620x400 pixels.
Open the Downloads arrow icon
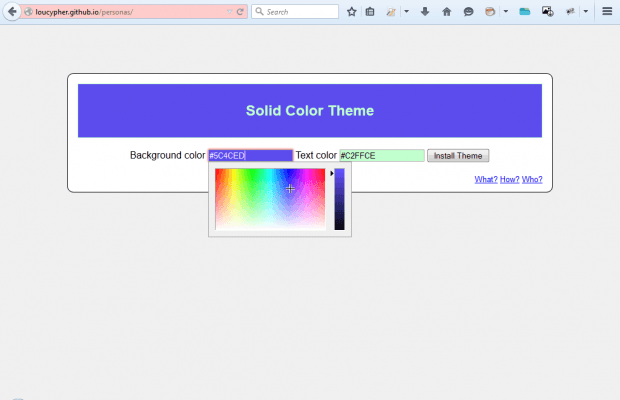pyautogui.click(x=425, y=12)
